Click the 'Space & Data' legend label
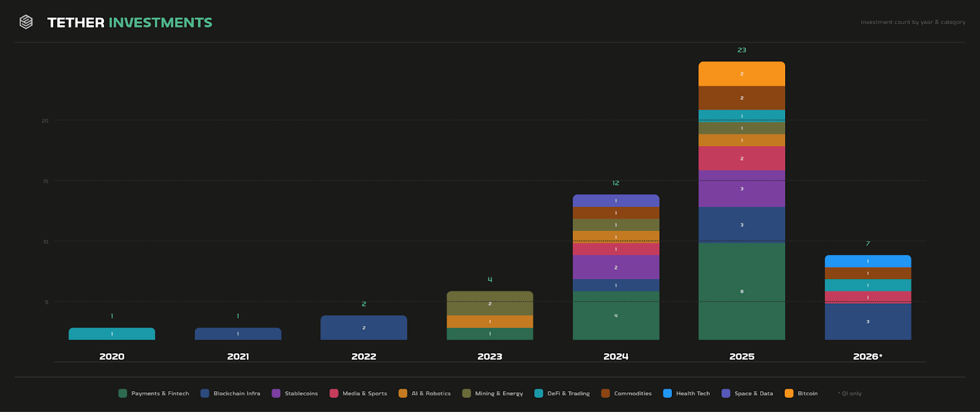Viewport: 980px width, 412px height. (754, 394)
